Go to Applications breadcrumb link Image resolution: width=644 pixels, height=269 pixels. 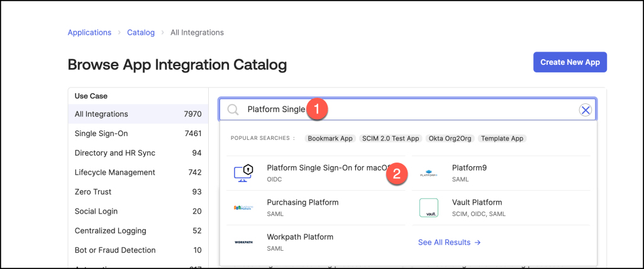[89, 32]
